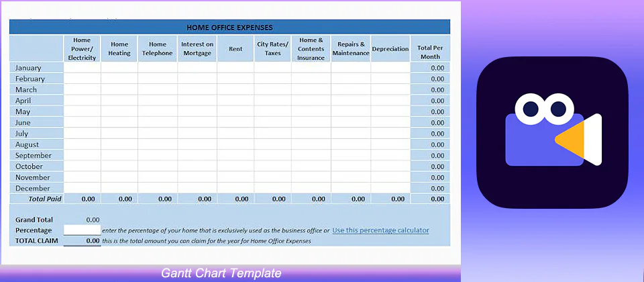The image size is (644, 282).
Task: Select the "Home Telephone" column header
Action: 157,49
